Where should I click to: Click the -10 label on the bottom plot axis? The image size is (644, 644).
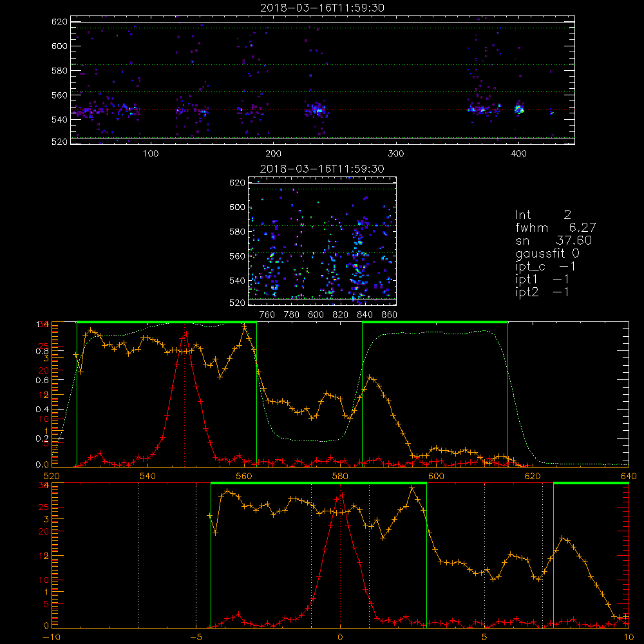(52, 638)
